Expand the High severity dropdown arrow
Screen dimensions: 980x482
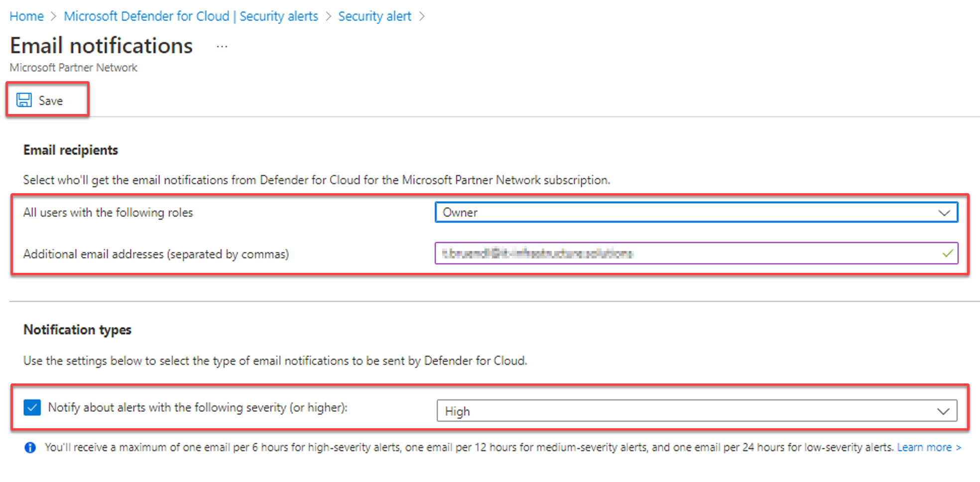click(943, 411)
